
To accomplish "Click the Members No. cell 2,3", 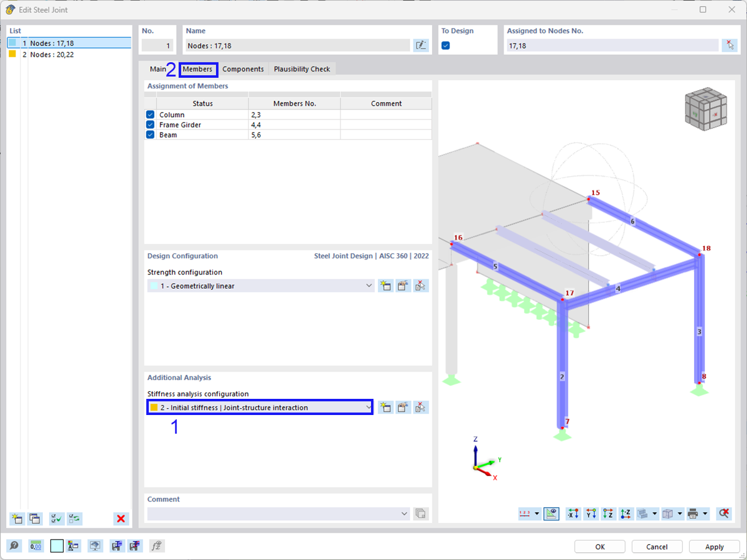I will pos(294,114).
